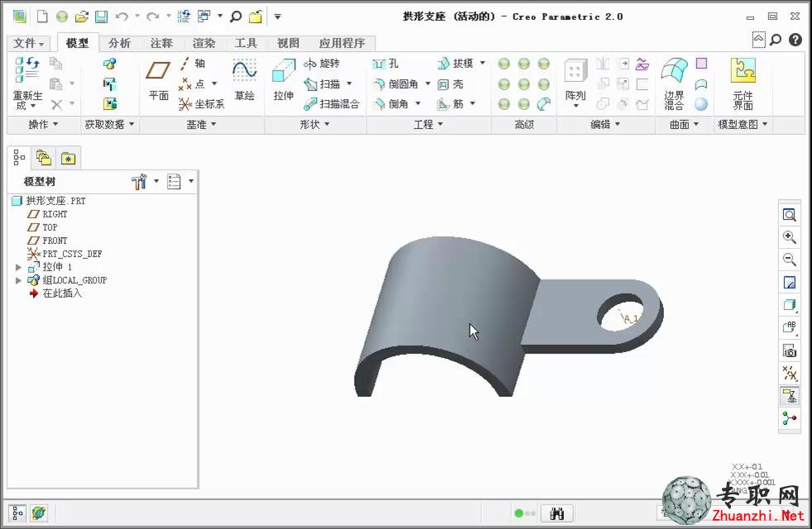This screenshot has width=812, height=529.
Task: Select the Draft (拔模) tool
Action: (x=455, y=64)
